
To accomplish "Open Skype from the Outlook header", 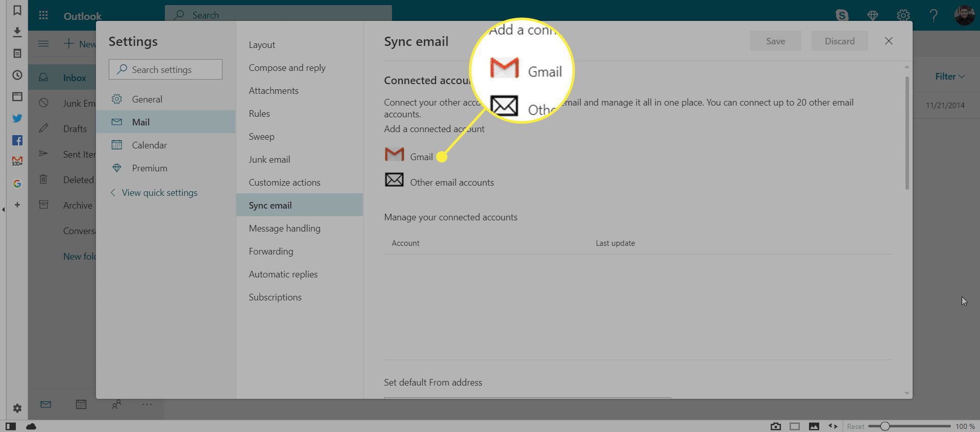I will pyautogui.click(x=842, y=15).
